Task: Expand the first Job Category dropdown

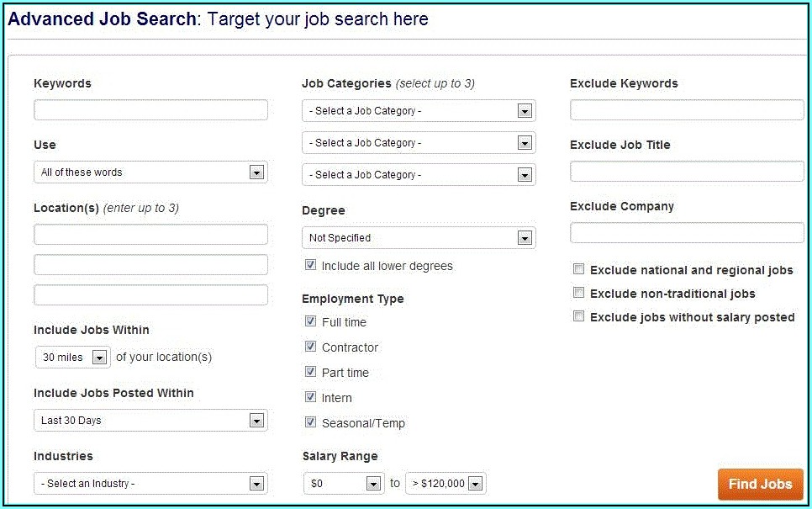Action: point(419,111)
